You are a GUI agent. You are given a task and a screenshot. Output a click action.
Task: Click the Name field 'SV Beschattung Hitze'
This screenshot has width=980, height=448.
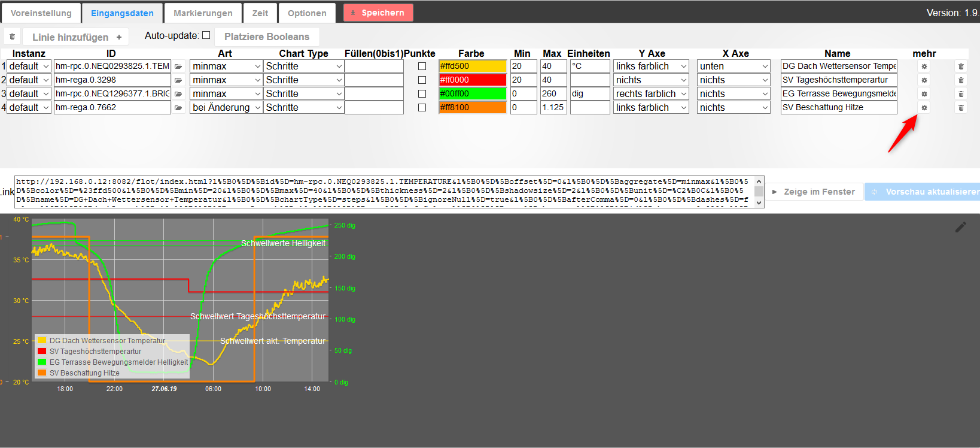pyautogui.click(x=839, y=107)
